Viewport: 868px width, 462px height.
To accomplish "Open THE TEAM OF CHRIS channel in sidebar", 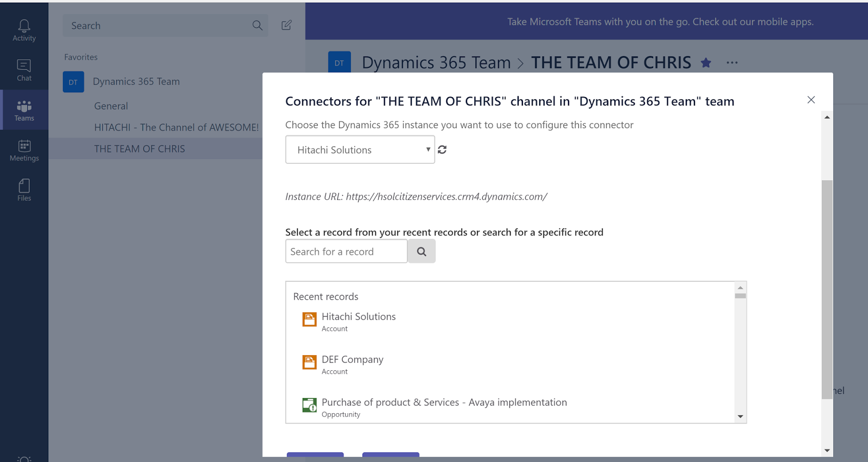I will point(139,149).
